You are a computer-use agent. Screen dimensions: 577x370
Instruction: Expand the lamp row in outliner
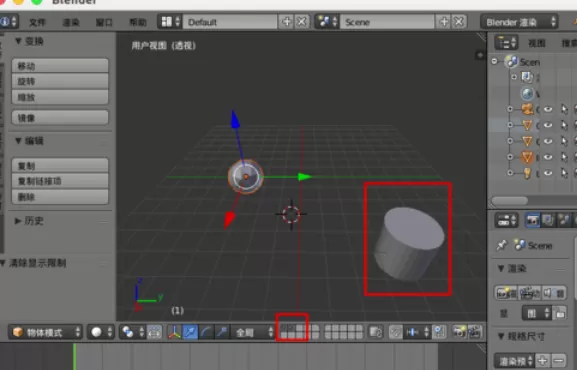pos(510,173)
